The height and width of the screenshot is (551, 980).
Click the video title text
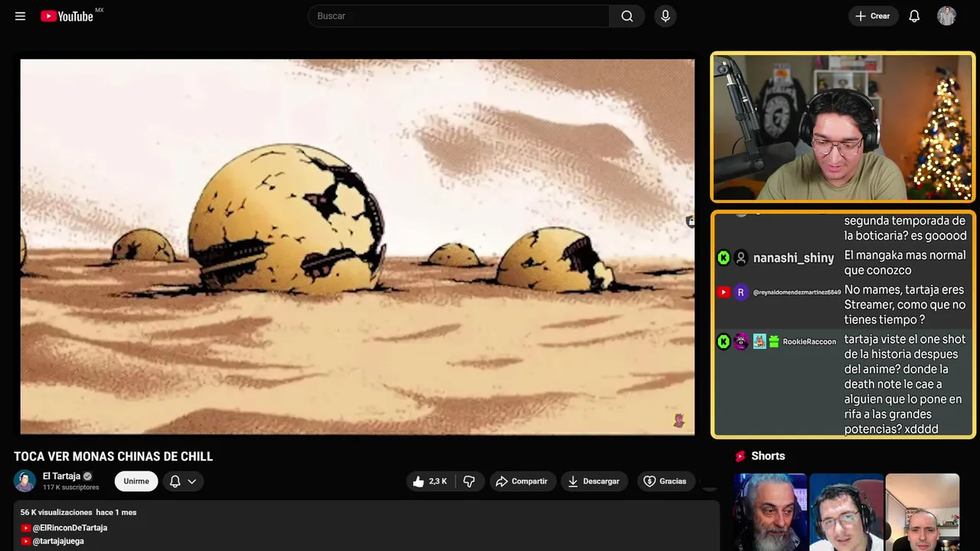[x=113, y=457]
